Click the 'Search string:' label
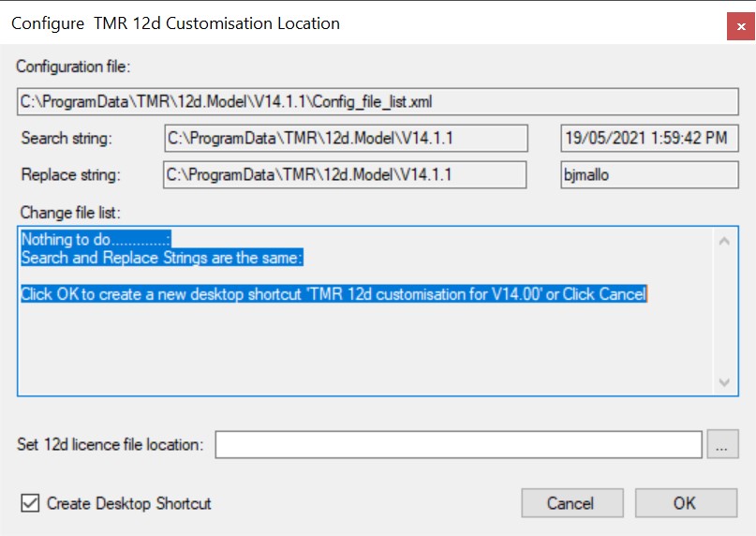 click(67, 139)
